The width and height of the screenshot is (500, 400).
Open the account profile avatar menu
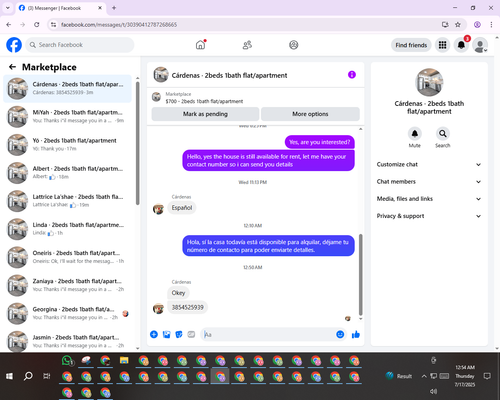pos(480,45)
